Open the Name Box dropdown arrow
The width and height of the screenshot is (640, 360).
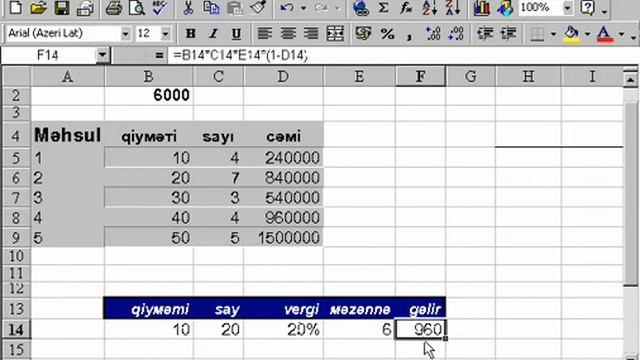[x=102, y=55]
